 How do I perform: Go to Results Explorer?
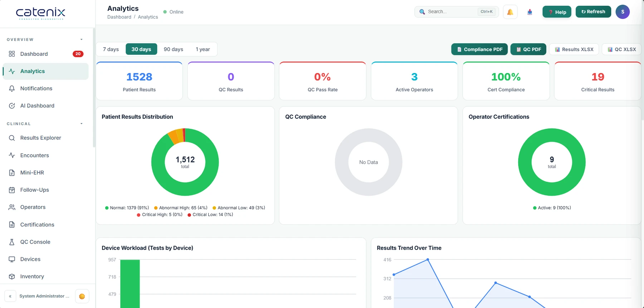coord(45,138)
